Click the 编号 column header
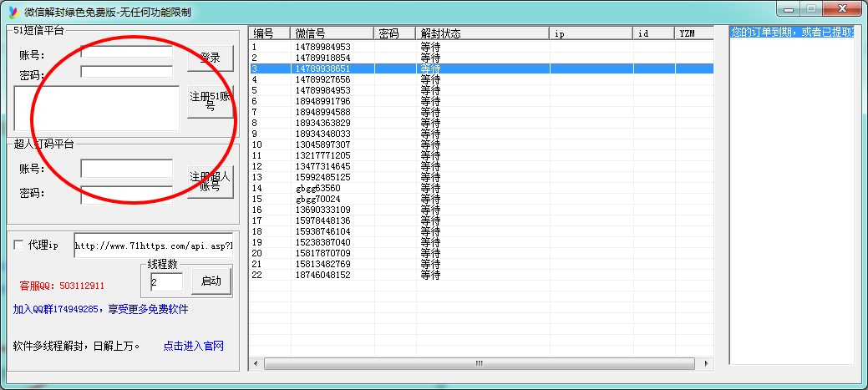This screenshot has width=868, height=390. 270,33
